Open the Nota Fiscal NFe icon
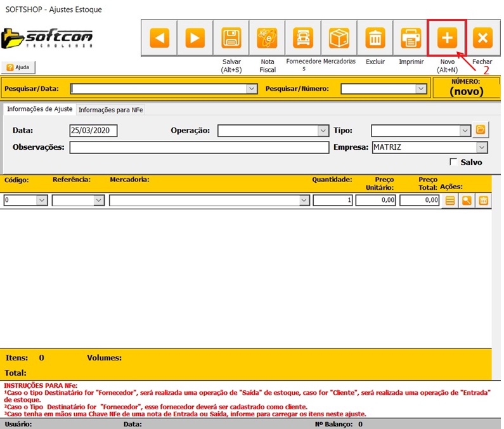Image resolution: width=504 pixels, height=429 pixels. (267, 38)
